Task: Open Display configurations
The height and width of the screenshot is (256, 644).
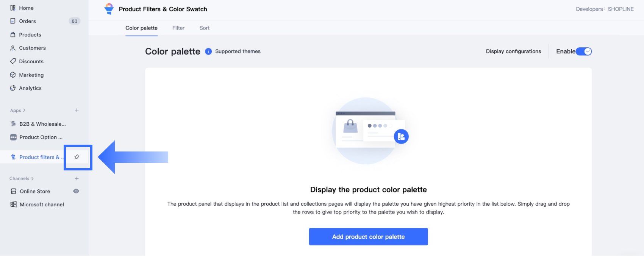Action: pyautogui.click(x=513, y=52)
